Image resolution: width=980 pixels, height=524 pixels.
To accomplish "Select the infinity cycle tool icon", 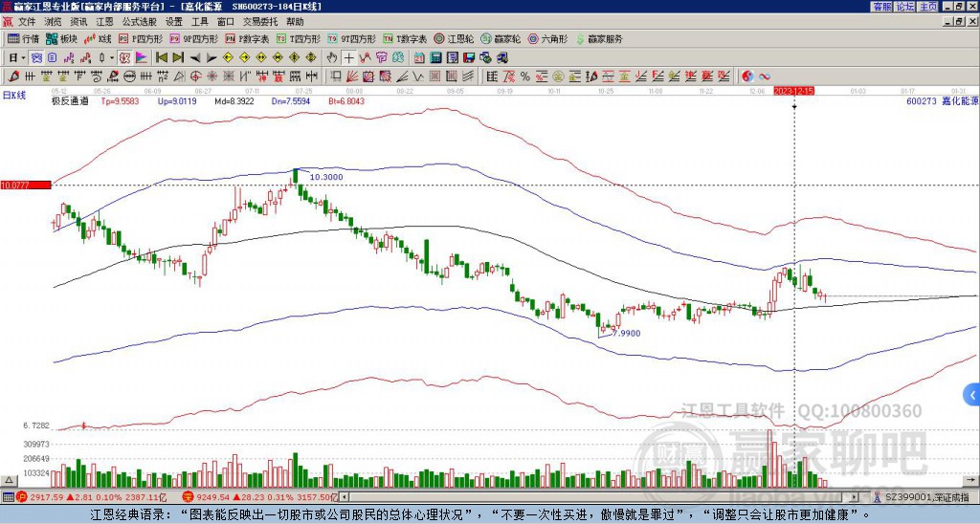I will (765, 76).
